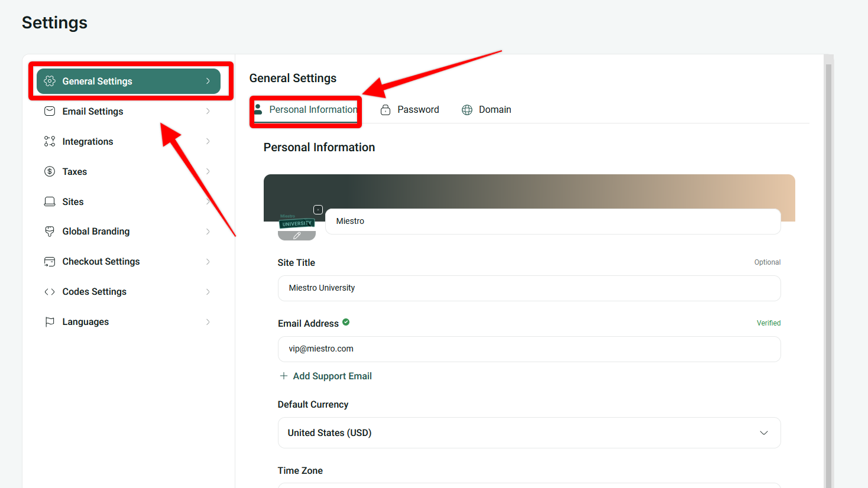Screen dimensions: 868x488
Task: Click the Site Title input field
Action: coord(529,288)
